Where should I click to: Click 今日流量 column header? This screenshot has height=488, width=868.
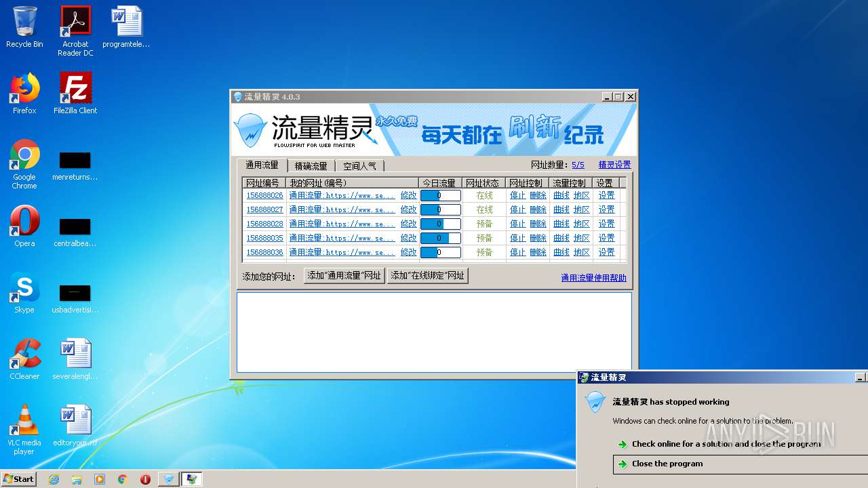pyautogui.click(x=440, y=183)
